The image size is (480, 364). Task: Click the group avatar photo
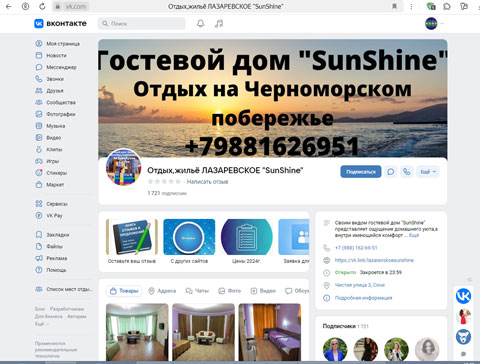click(123, 167)
